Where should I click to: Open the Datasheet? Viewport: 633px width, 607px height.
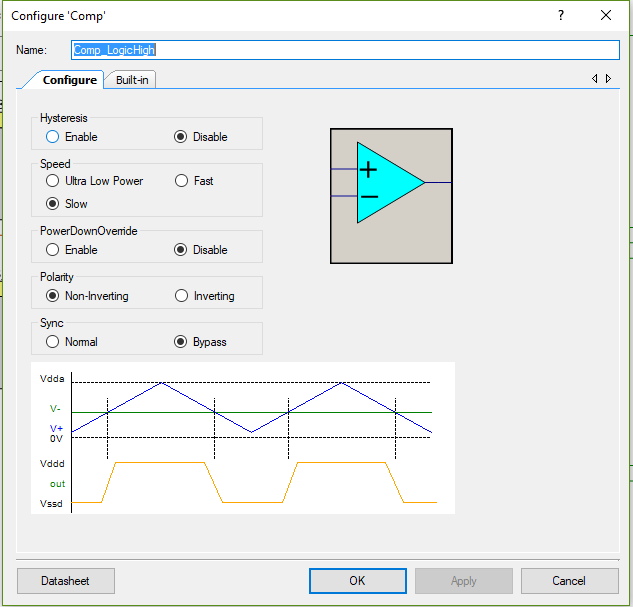[x=66, y=581]
